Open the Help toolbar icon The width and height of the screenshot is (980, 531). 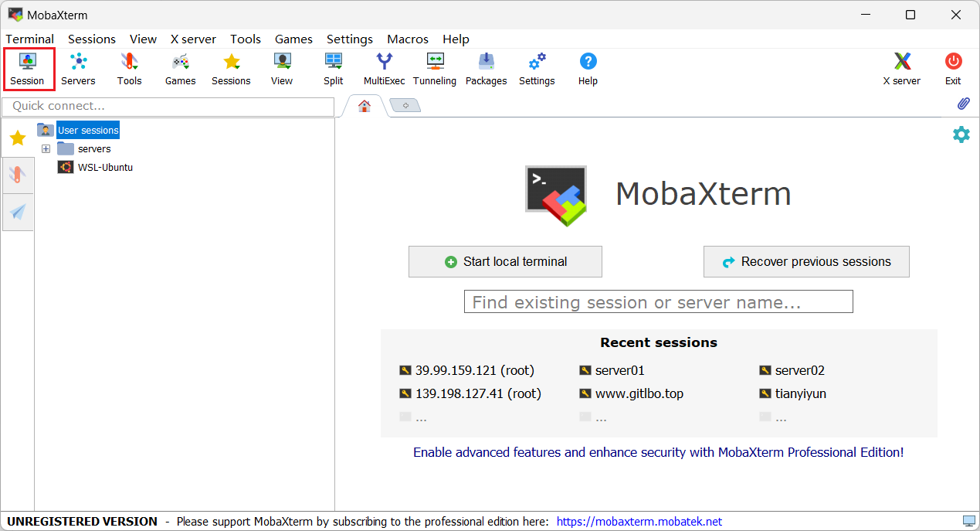[588, 69]
